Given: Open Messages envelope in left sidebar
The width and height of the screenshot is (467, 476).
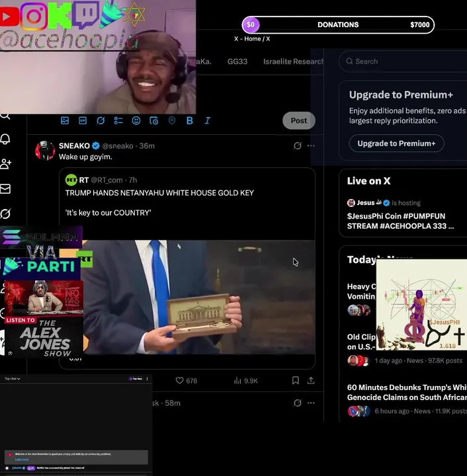Looking at the screenshot, I should 5,189.
